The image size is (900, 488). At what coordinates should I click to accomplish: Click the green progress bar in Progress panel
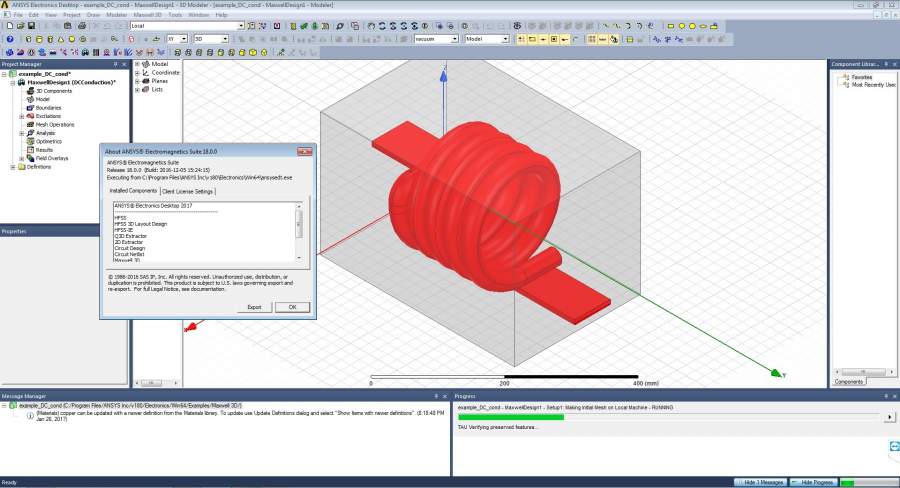tap(511, 417)
